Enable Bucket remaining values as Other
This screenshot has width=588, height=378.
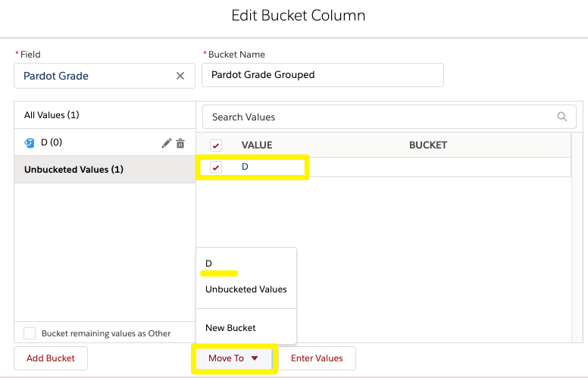pyautogui.click(x=30, y=333)
